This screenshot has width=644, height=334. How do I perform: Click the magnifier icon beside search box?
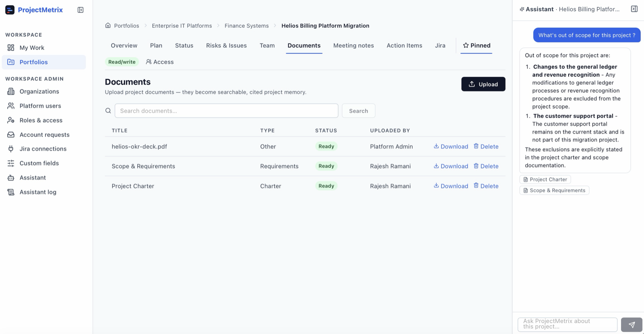coord(108,111)
